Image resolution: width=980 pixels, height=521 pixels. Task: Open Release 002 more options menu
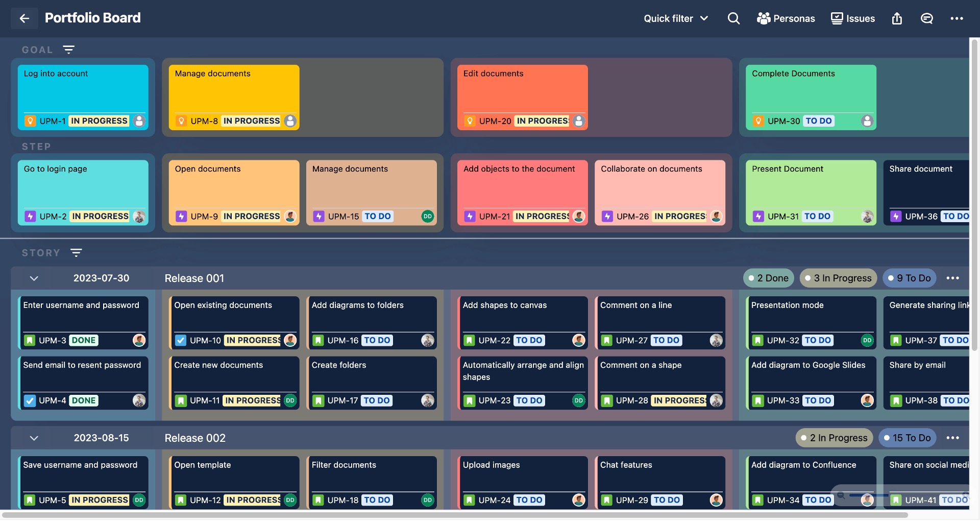point(952,438)
